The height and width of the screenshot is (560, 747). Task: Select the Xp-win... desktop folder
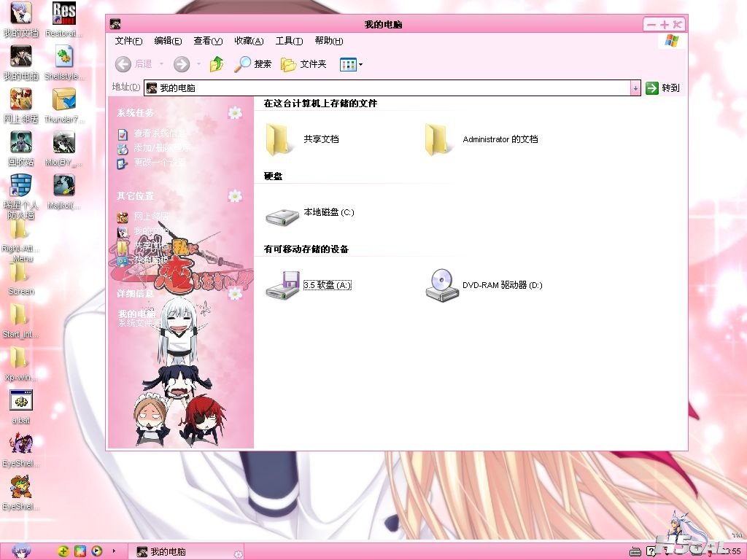coord(21,365)
